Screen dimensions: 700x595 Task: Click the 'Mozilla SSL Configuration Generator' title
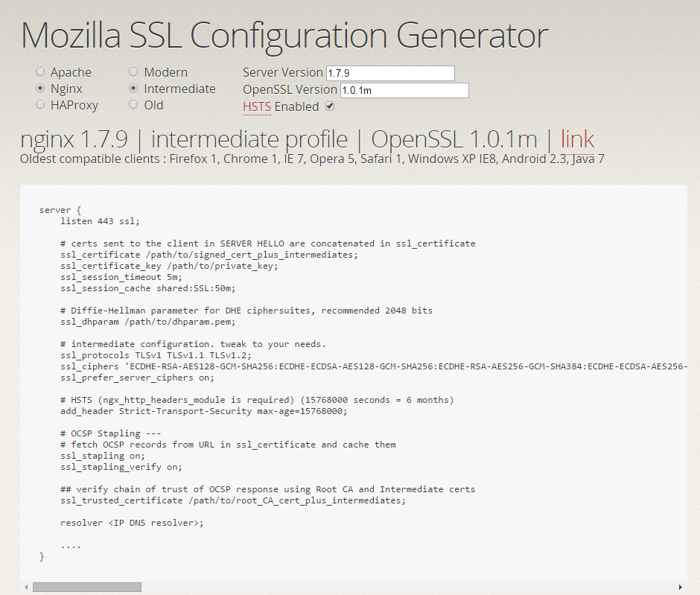coord(284,36)
